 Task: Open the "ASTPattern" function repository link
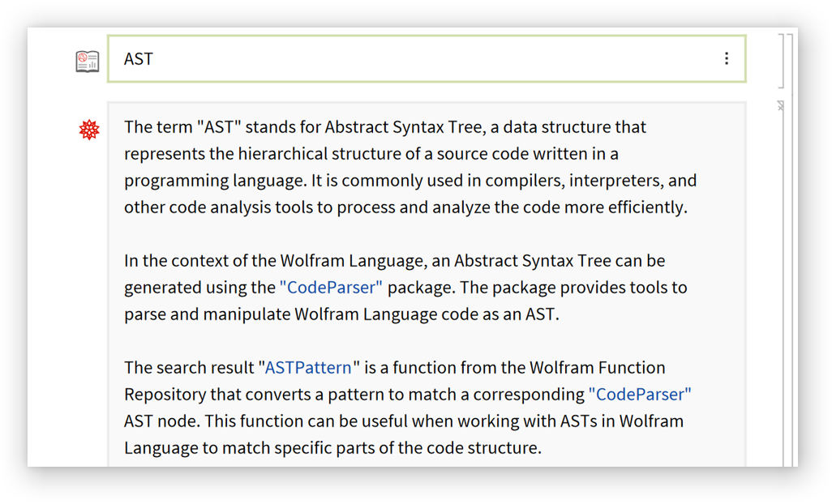click(x=307, y=367)
